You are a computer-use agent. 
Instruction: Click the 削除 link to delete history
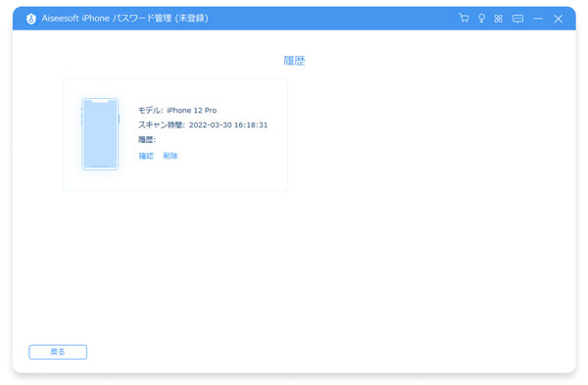click(x=171, y=156)
